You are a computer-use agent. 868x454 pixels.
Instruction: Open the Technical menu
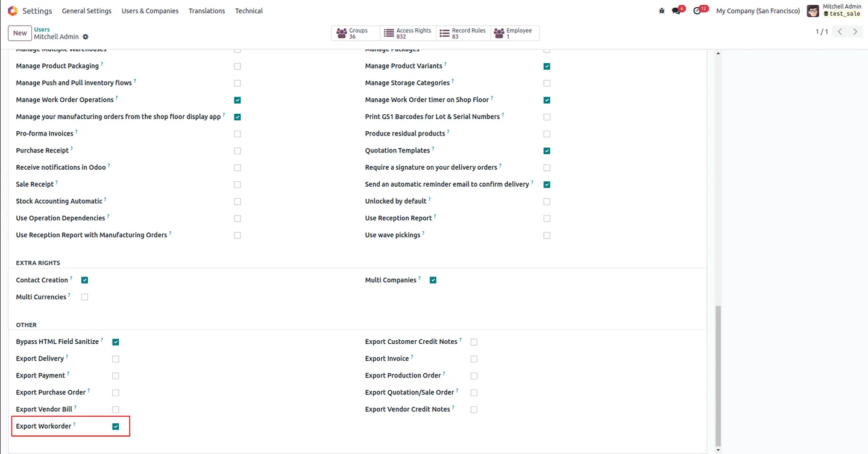point(249,11)
